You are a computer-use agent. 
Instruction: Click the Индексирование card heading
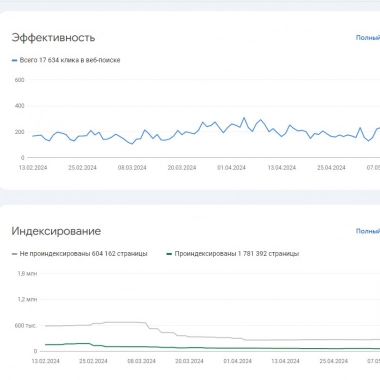coord(56,231)
